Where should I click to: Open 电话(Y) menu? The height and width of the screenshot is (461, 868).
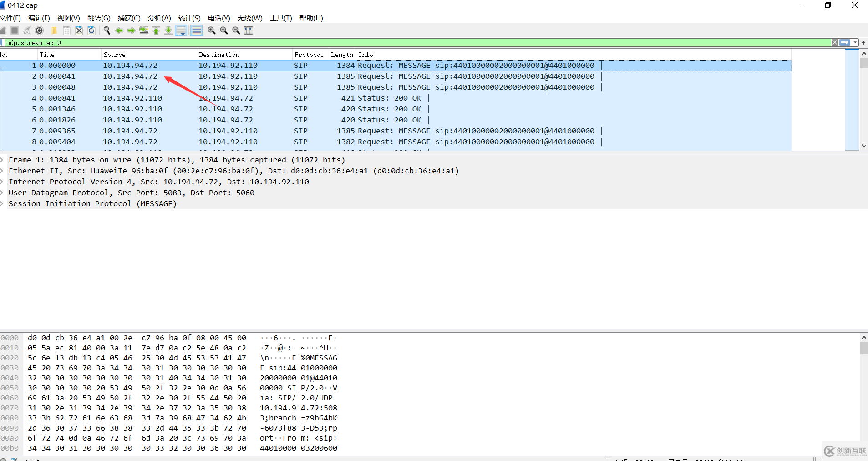pos(219,18)
